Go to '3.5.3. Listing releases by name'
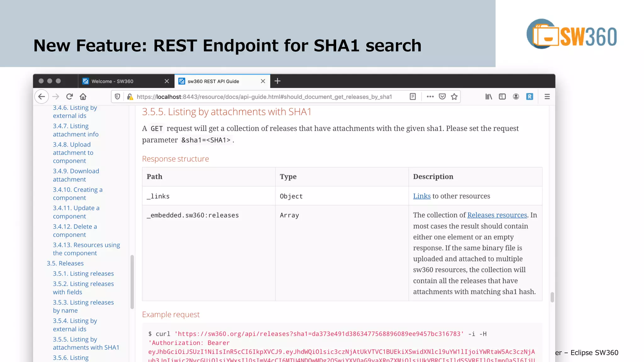The width and height of the screenshot is (644, 362). pos(83,306)
